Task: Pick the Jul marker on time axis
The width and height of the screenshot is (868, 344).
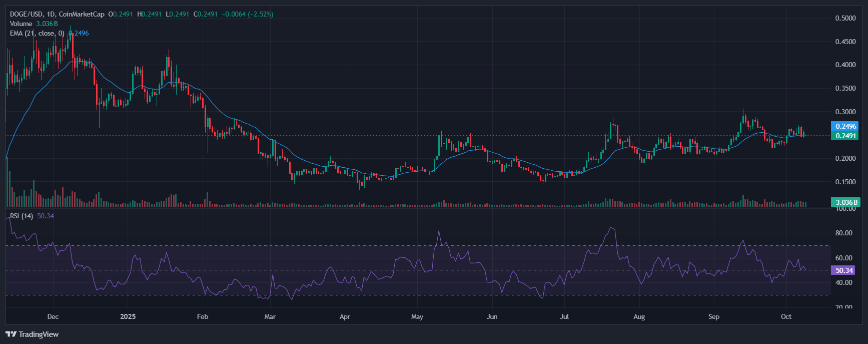Action: (564, 316)
